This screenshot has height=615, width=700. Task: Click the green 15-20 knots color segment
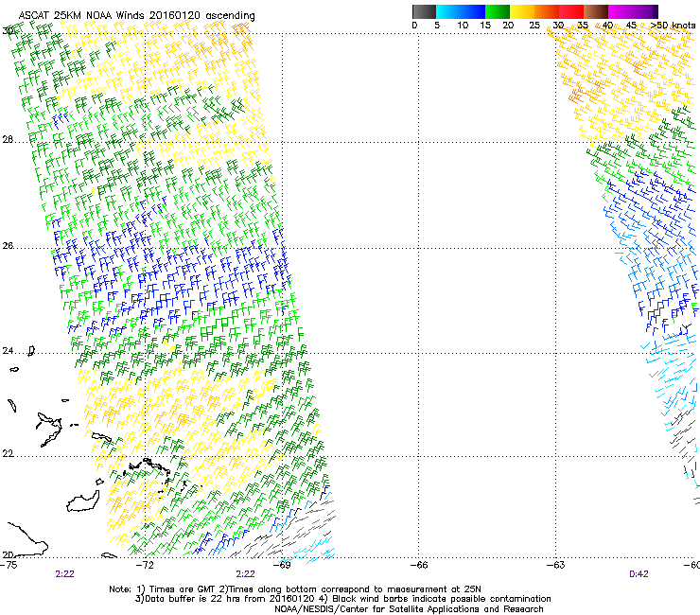pos(498,11)
